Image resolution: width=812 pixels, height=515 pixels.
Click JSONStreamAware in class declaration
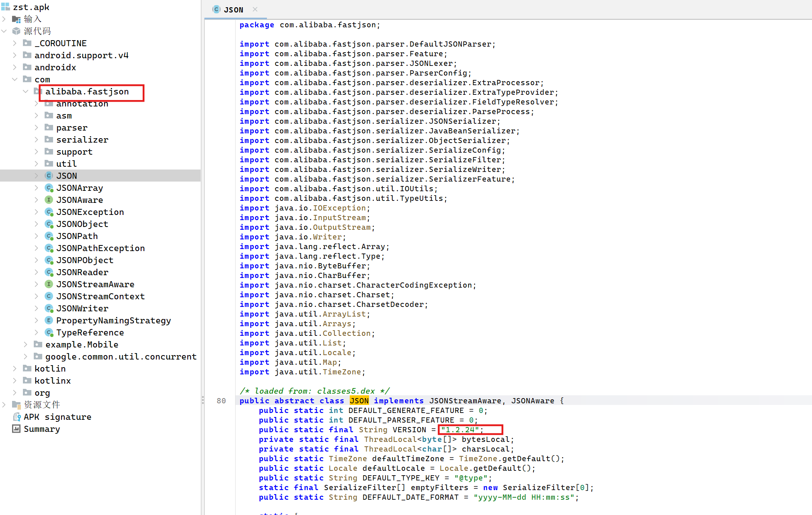(465, 401)
